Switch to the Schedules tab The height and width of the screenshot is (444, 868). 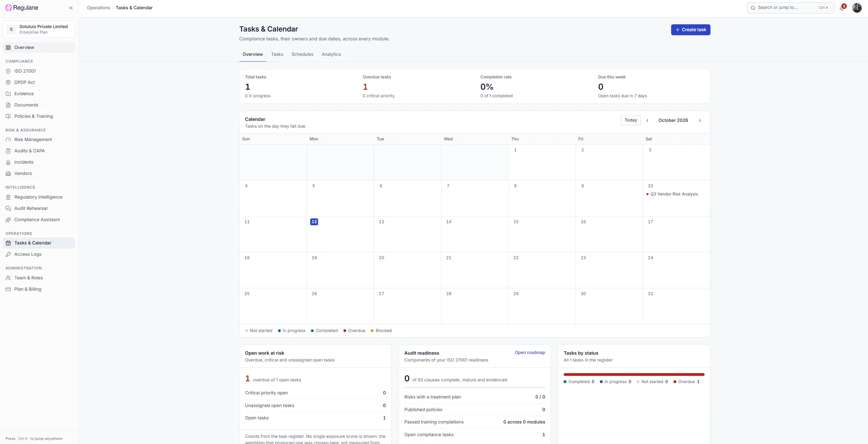tap(302, 54)
